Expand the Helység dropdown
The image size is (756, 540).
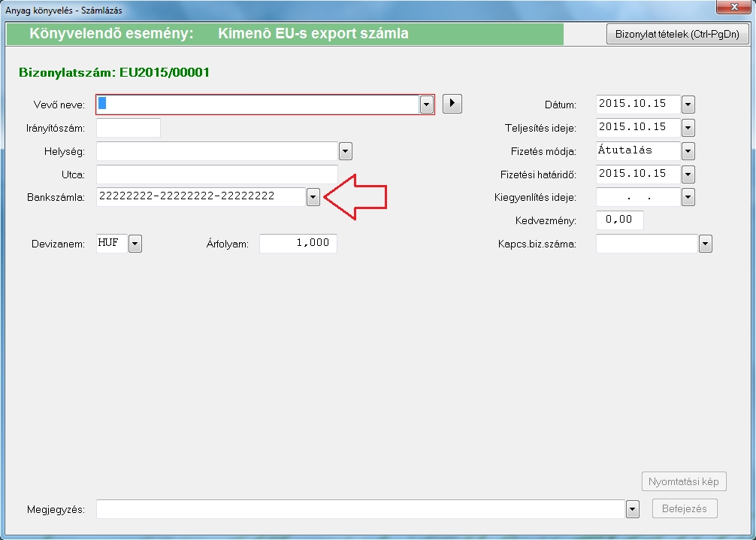346,151
